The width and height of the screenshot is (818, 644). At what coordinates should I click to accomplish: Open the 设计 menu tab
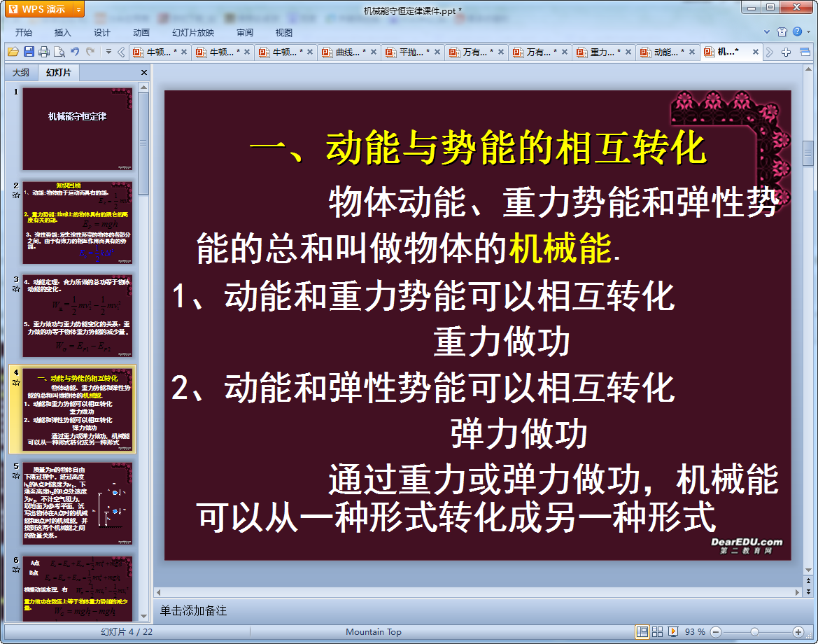tap(101, 32)
